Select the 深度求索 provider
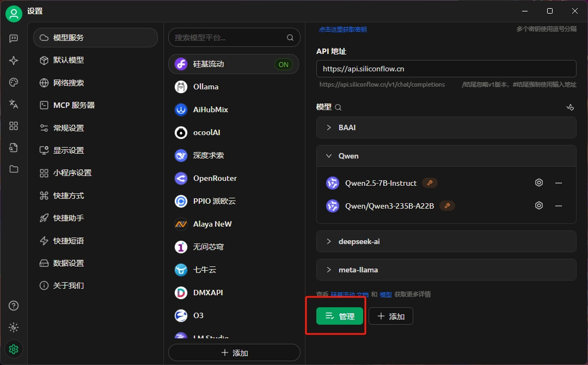The width and height of the screenshot is (588, 365). coord(234,155)
